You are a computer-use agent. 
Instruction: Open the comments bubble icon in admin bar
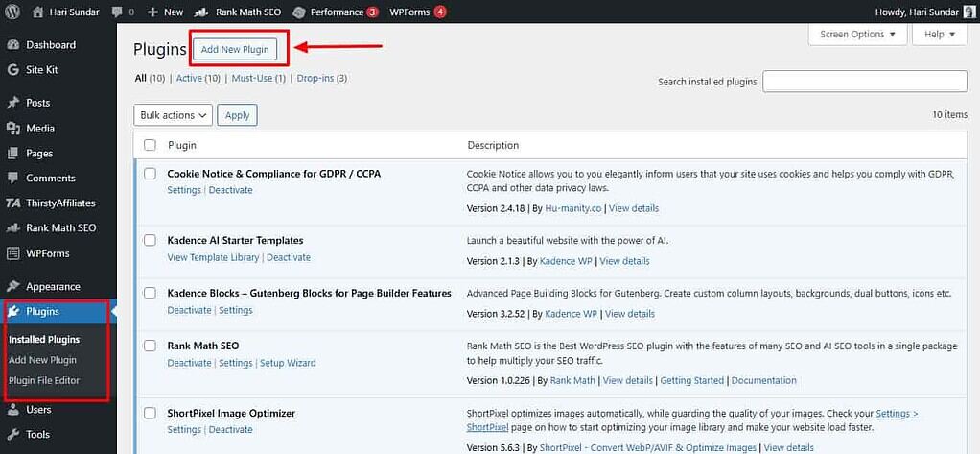click(116, 12)
